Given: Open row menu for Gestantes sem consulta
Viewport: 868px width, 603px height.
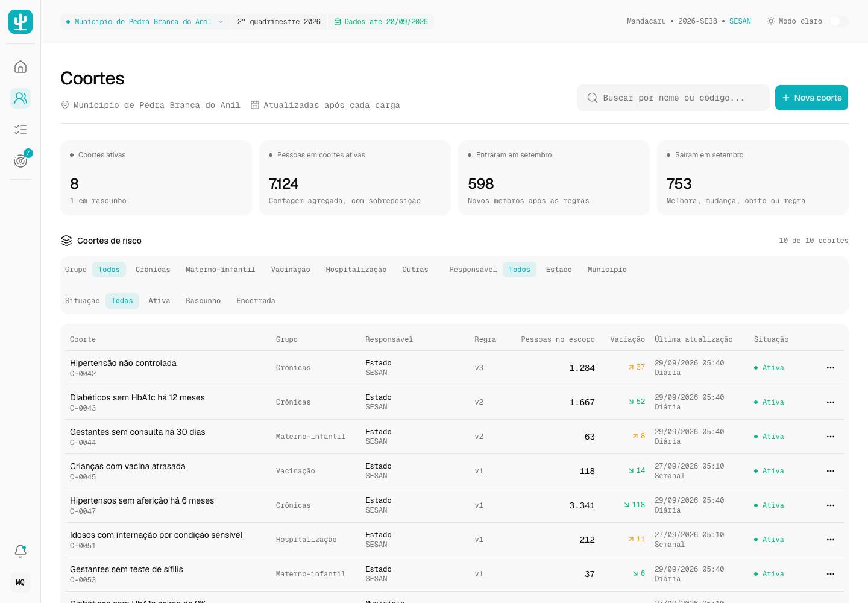Looking at the screenshot, I should point(831,437).
